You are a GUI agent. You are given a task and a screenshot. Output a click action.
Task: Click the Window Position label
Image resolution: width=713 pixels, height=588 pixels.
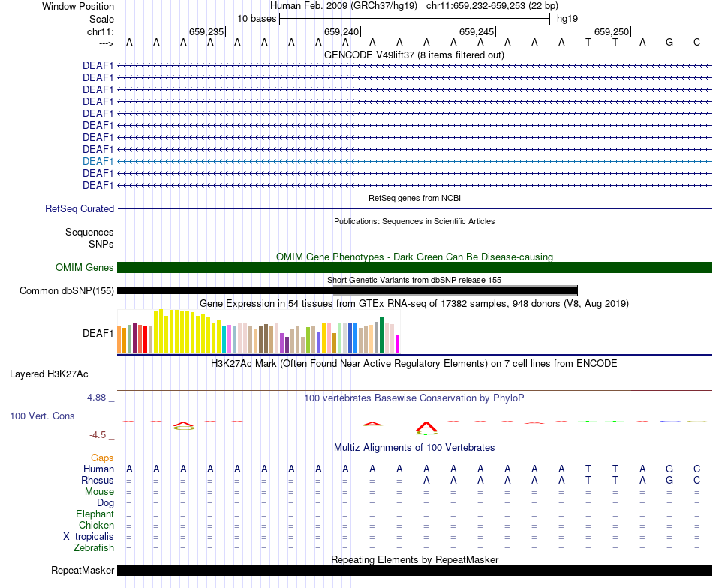pyautogui.click(x=78, y=6)
